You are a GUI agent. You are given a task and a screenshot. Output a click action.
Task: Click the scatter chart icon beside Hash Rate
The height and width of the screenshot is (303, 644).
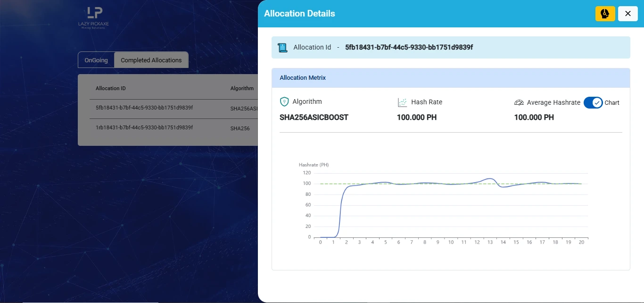pos(402,102)
